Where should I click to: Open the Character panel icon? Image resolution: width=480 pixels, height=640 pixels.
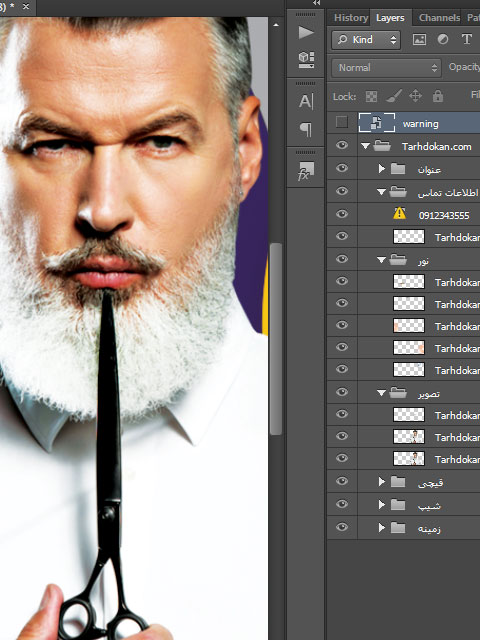[x=306, y=101]
